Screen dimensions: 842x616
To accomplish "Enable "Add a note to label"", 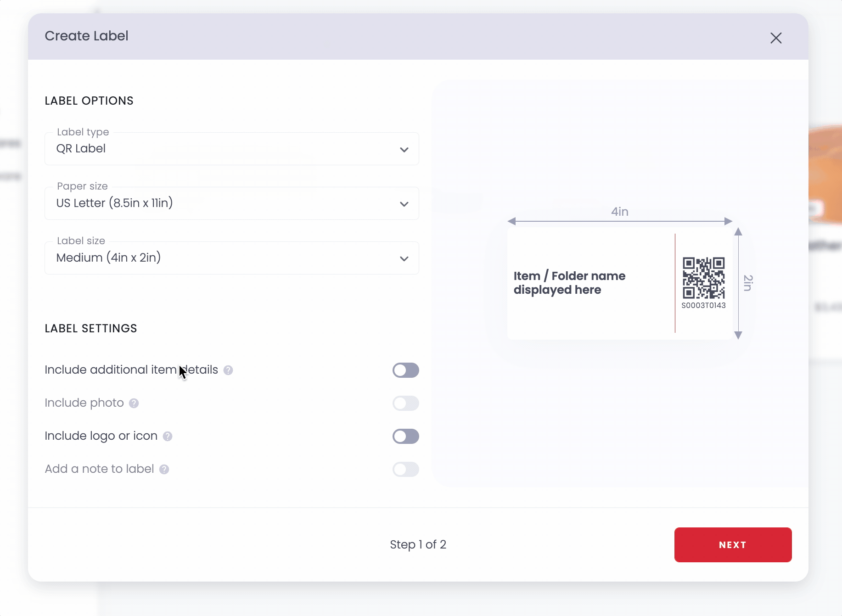I will pyautogui.click(x=405, y=469).
